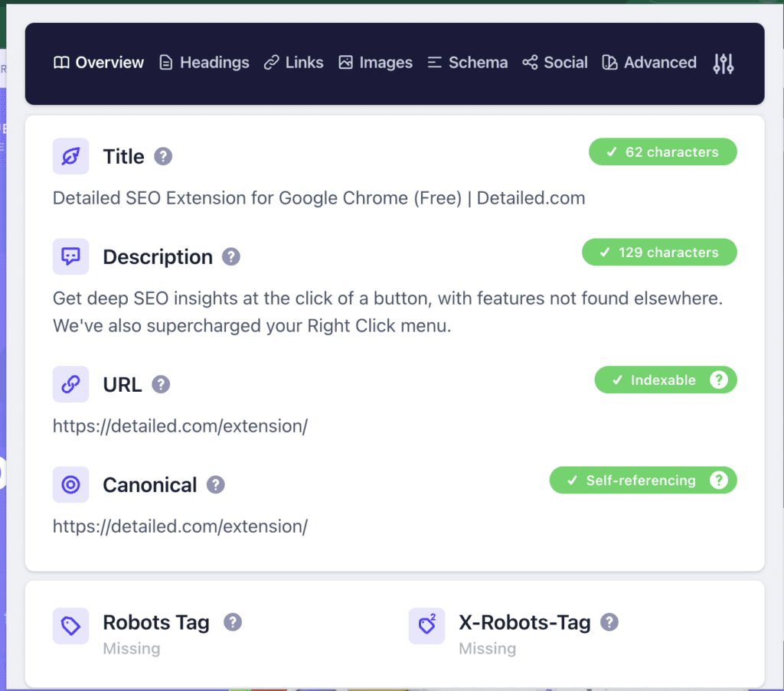Screen dimensions: 784x691
Task: Show help for Robots Tag
Action: pos(233,622)
